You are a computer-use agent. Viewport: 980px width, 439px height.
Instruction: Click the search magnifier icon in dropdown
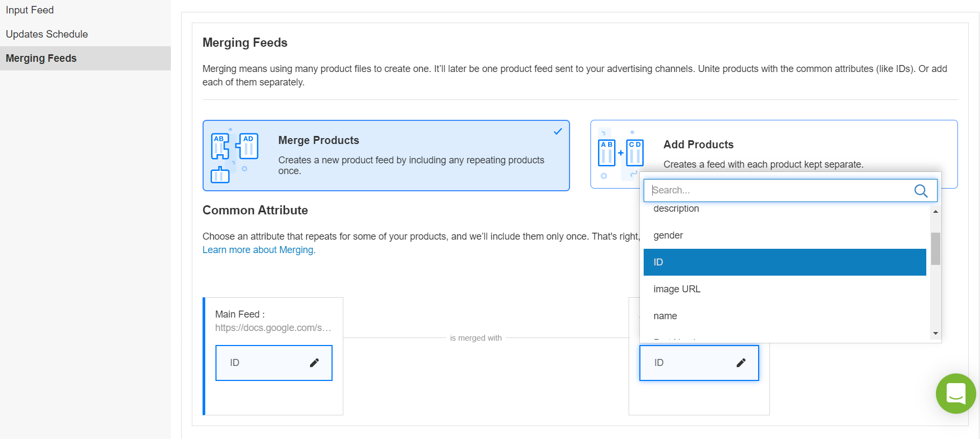[920, 191]
